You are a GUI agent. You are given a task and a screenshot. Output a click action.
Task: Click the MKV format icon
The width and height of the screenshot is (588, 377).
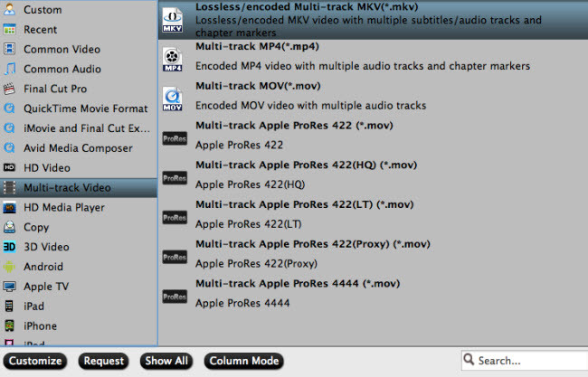(173, 20)
